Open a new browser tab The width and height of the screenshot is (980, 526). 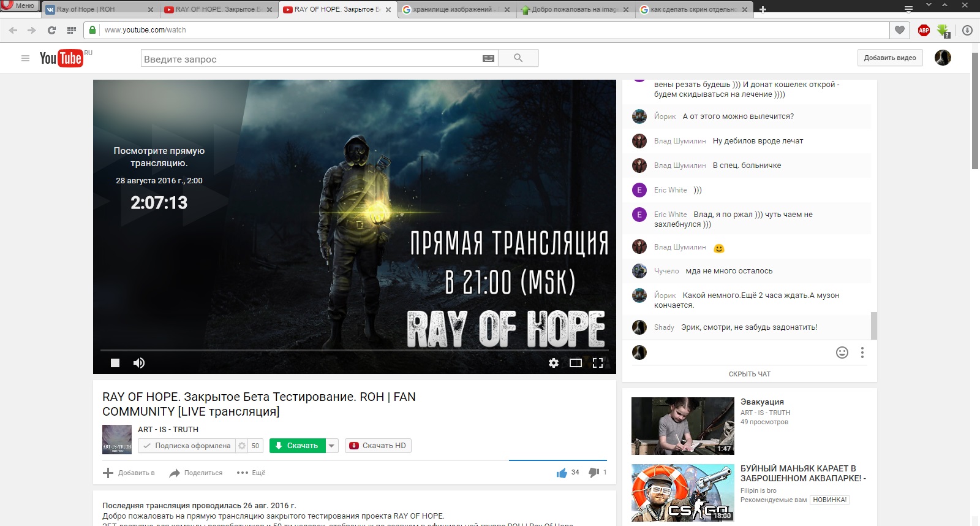763,9
